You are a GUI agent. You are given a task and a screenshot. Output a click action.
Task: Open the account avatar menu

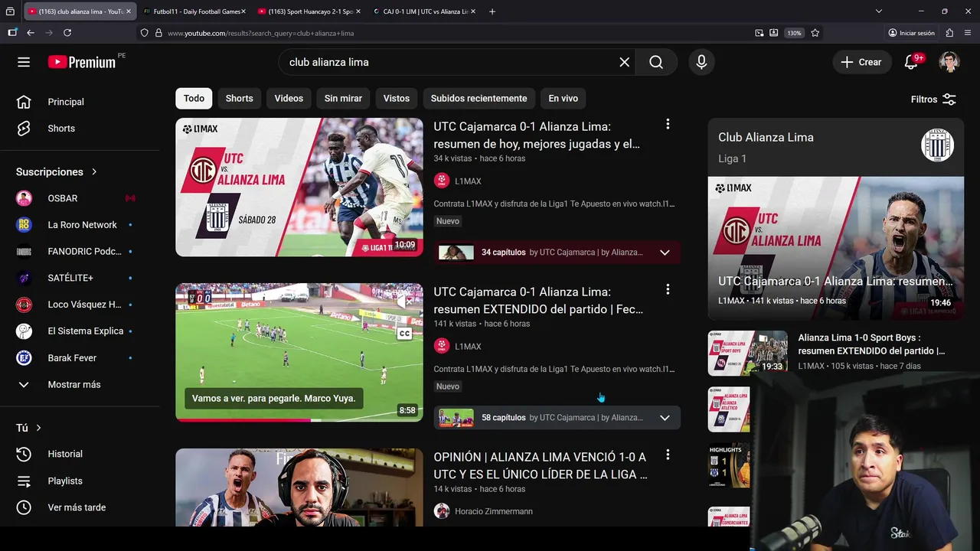(949, 62)
